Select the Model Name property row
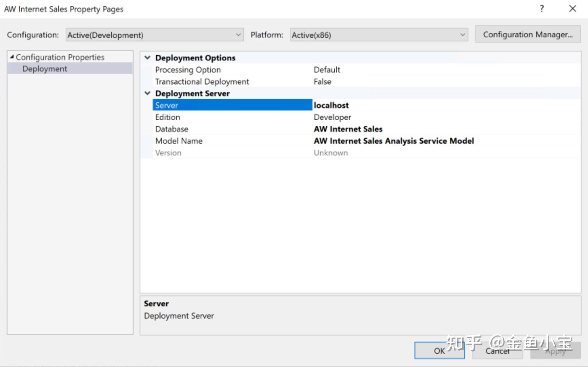This screenshot has height=367, width=588. pyautogui.click(x=179, y=141)
